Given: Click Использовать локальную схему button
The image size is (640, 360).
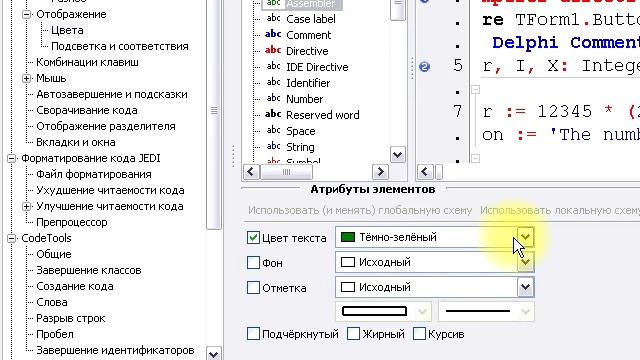Looking at the screenshot, I should pyautogui.click(x=560, y=211).
